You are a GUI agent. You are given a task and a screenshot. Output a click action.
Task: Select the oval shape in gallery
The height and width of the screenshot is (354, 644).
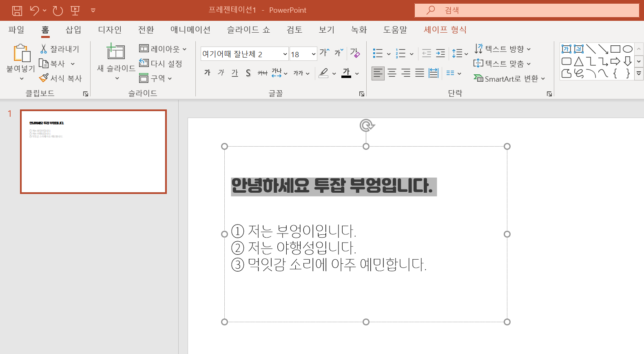click(628, 49)
